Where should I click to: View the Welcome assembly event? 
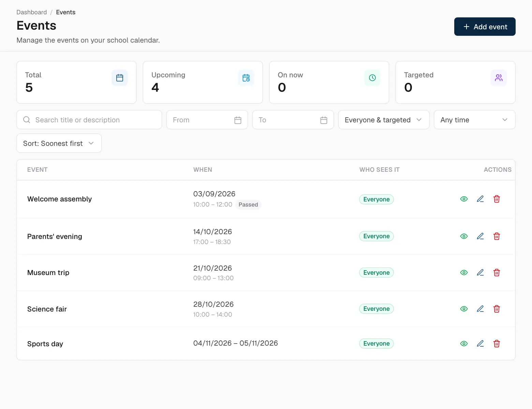click(464, 199)
